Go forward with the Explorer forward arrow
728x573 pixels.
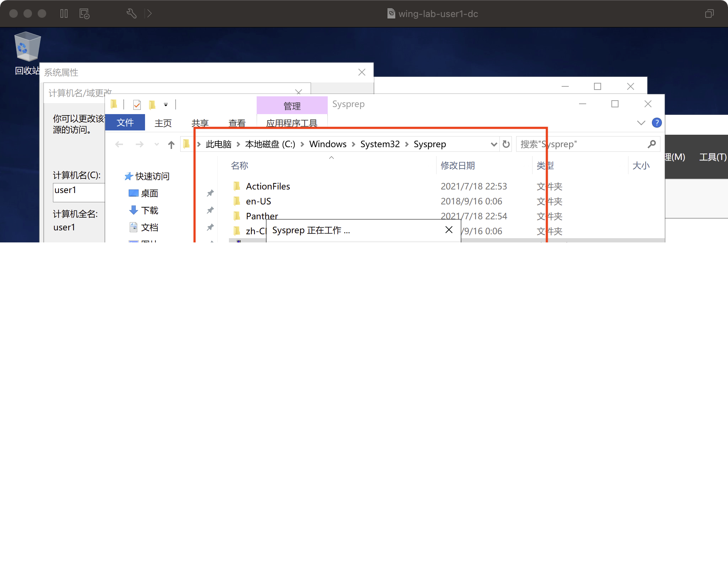[139, 144]
